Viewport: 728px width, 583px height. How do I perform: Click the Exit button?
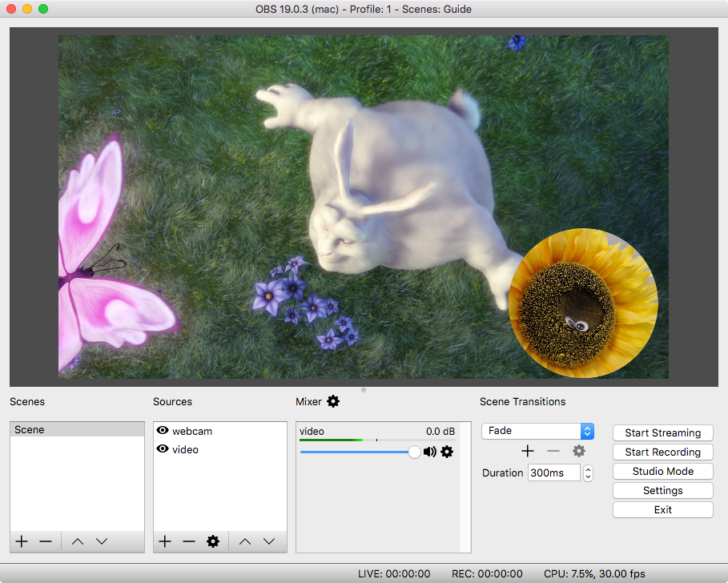(663, 509)
